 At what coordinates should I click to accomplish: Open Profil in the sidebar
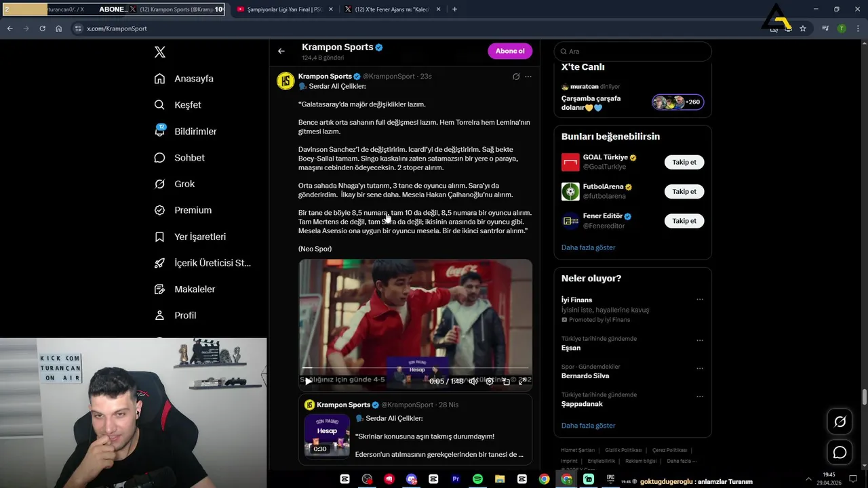[x=175, y=315]
